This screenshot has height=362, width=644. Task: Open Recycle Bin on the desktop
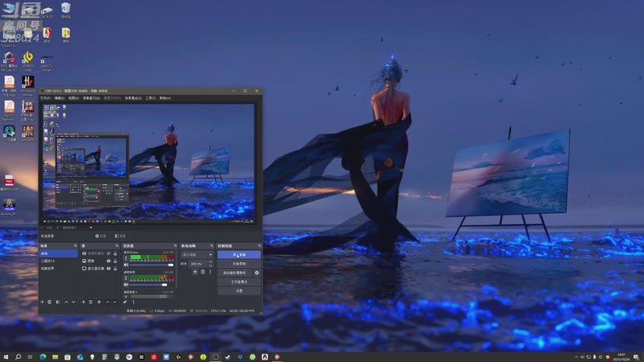tap(65, 10)
